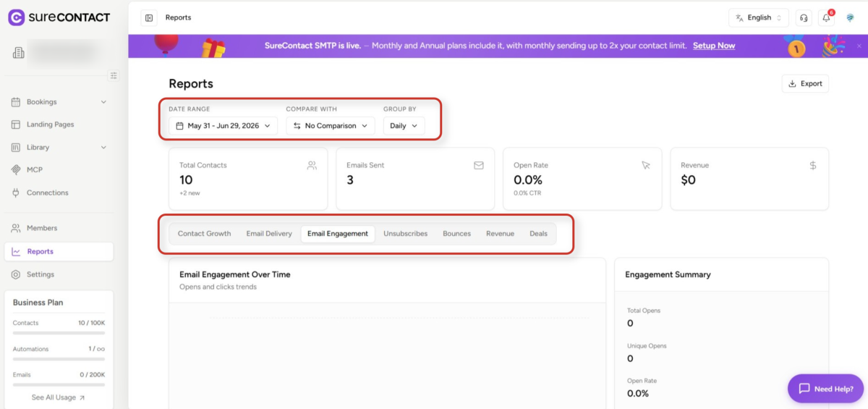The height and width of the screenshot is (409, 868).
Task: Click the Need Help? button text
Action: tap(833, 389)
